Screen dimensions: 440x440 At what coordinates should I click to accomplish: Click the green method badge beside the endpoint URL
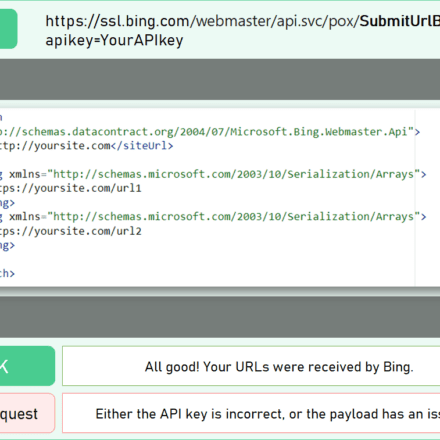coord(8,29)
